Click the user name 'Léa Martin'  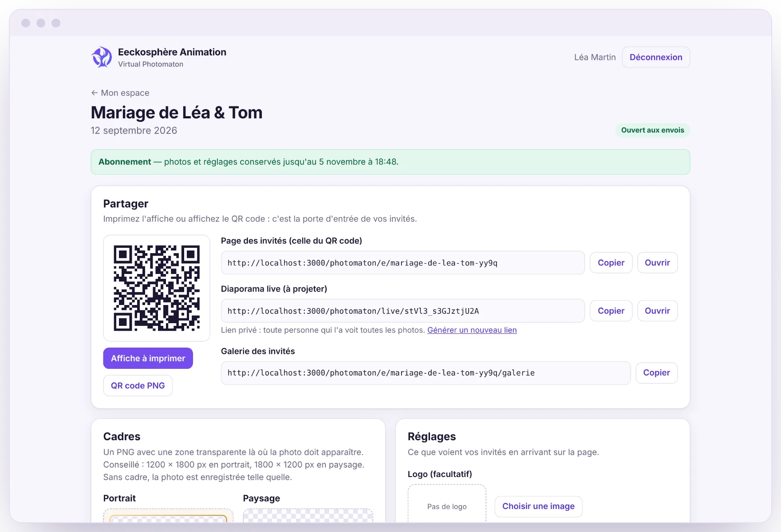[x=595, y=57]
